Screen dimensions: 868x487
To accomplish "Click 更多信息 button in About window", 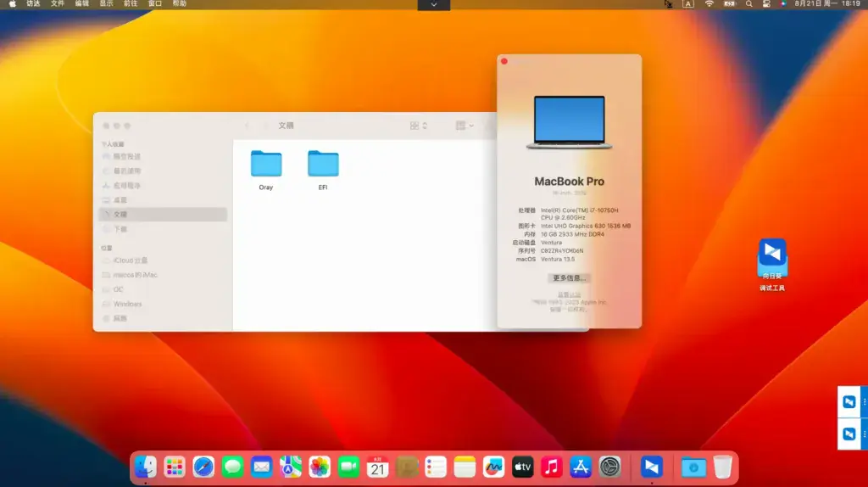I will [x=569, y=278].
